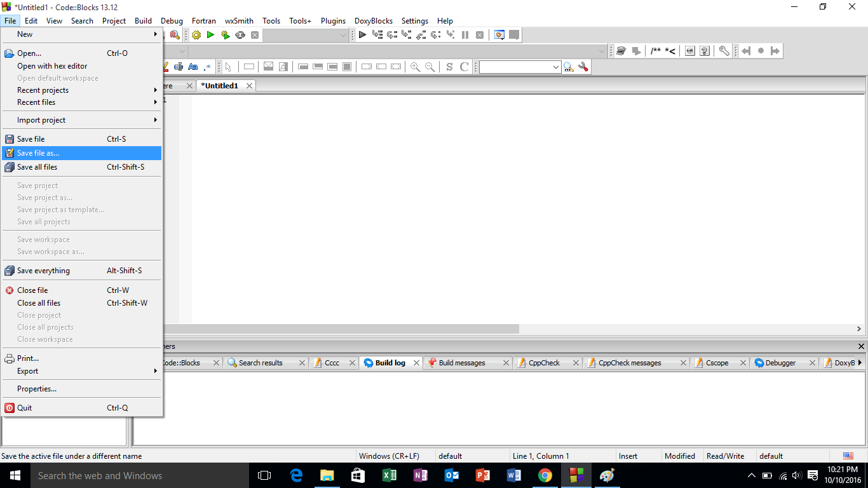Open the Edit menu
This screenshot has height=488, width=868.
pyautogui.click(x=31, y=20)
